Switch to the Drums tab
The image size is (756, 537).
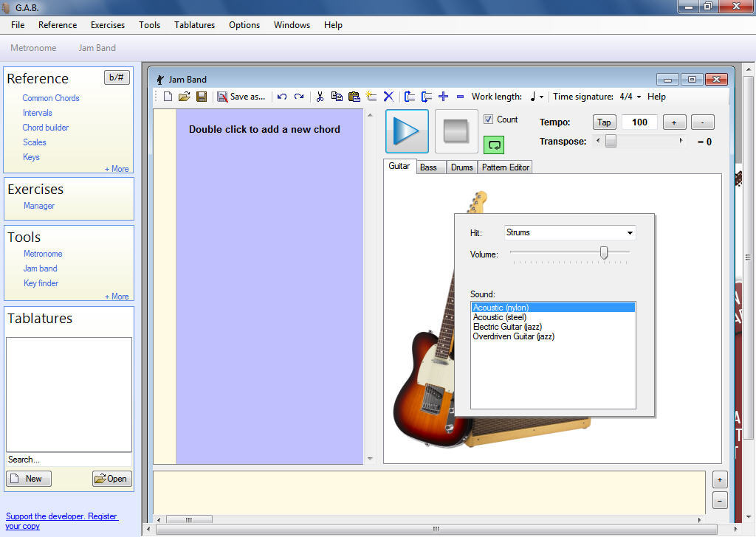tap(461, 167)
